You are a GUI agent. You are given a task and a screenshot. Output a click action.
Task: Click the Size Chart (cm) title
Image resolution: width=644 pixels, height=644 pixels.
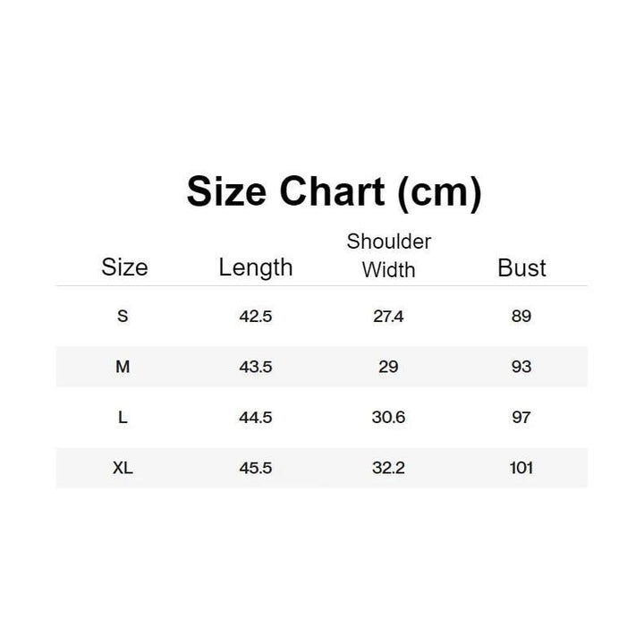[334, 192]
